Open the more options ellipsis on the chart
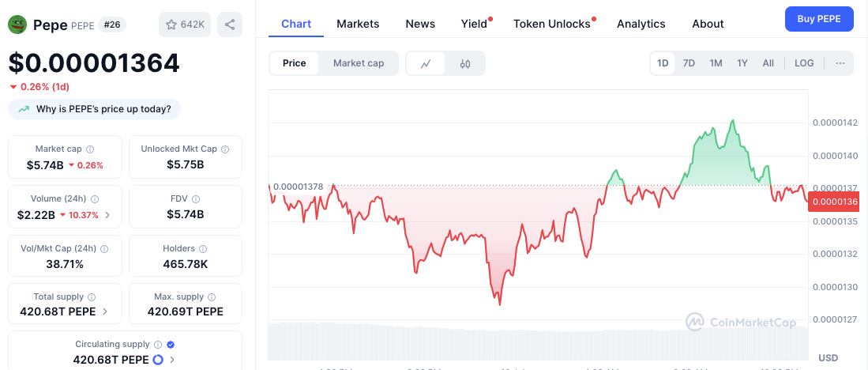This screenshot has height=370, width=868. [840, 63]
